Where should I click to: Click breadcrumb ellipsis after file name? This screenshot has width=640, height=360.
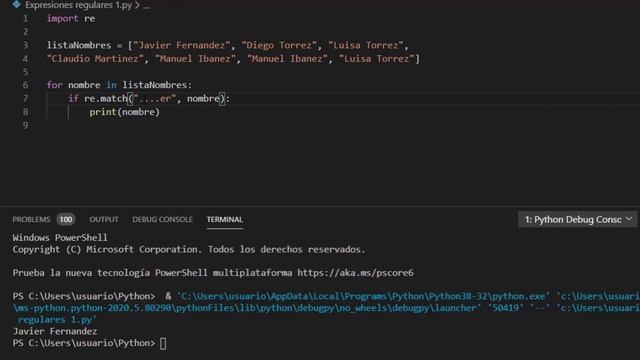(146, 6)
